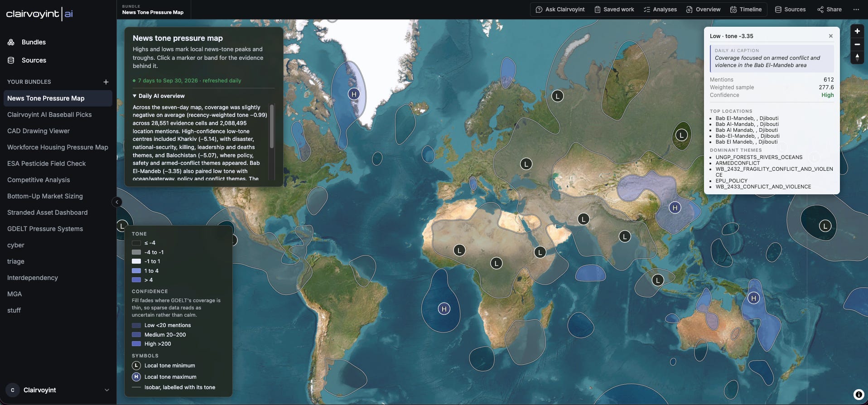Open the GDELT Pressure Systems bundle

pos(58,229)
